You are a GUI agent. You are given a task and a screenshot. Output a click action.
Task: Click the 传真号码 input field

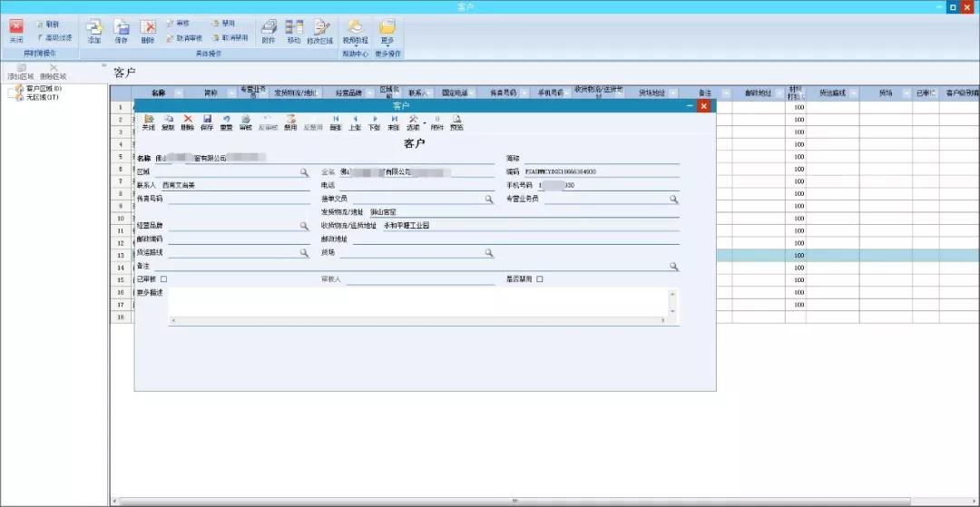[239, 200]
